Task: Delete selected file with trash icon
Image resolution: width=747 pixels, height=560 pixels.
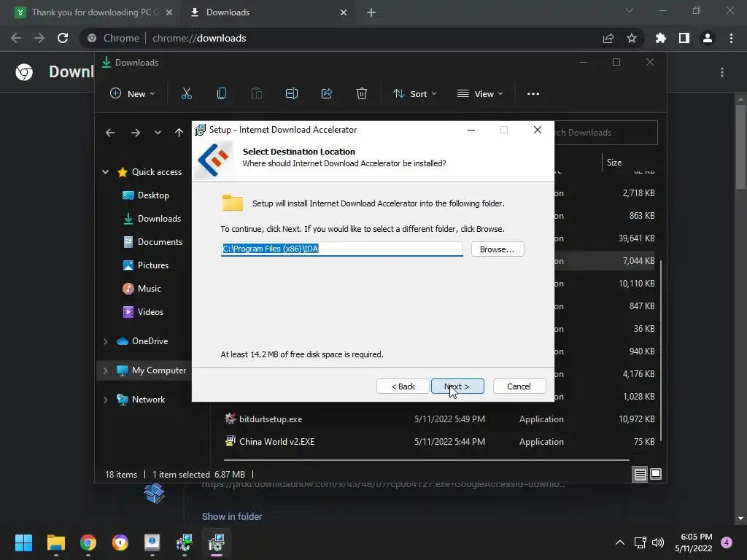Action: [362, 94]
